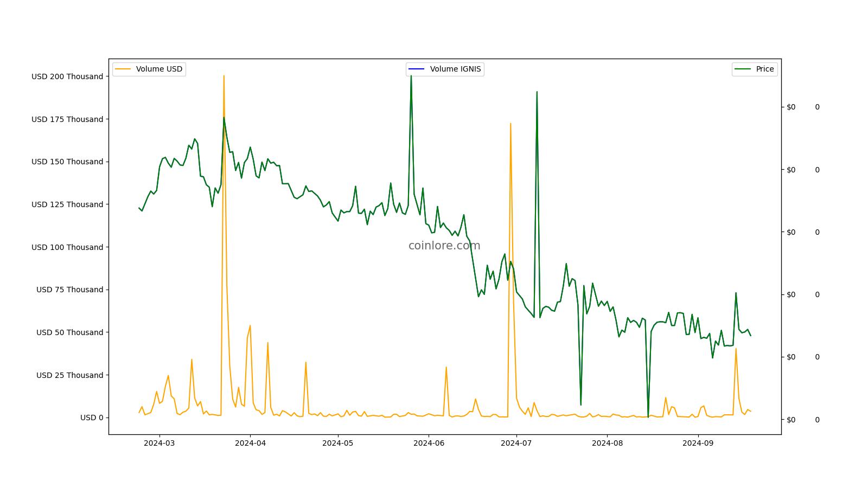Click the USD 100 Thousand axis label
This screenshot has height=488, width=868.
click(x=67, y=247)
